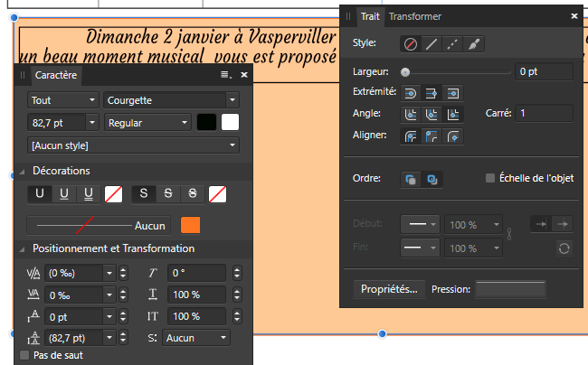Click the bottom center handle of text frame
The width and height of the screenshot is (588, 365).
pos(382,333)
